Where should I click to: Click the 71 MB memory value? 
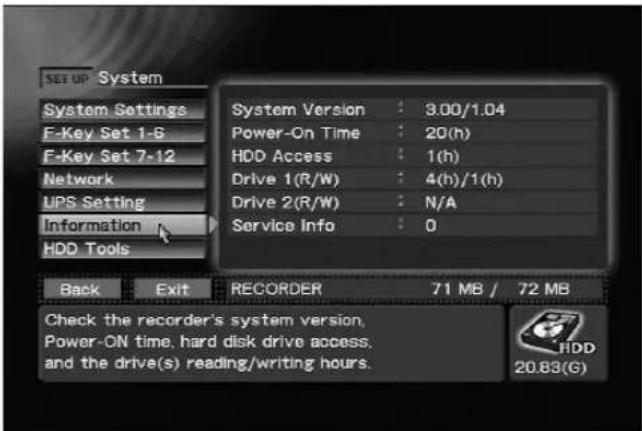tap(457, 289)
